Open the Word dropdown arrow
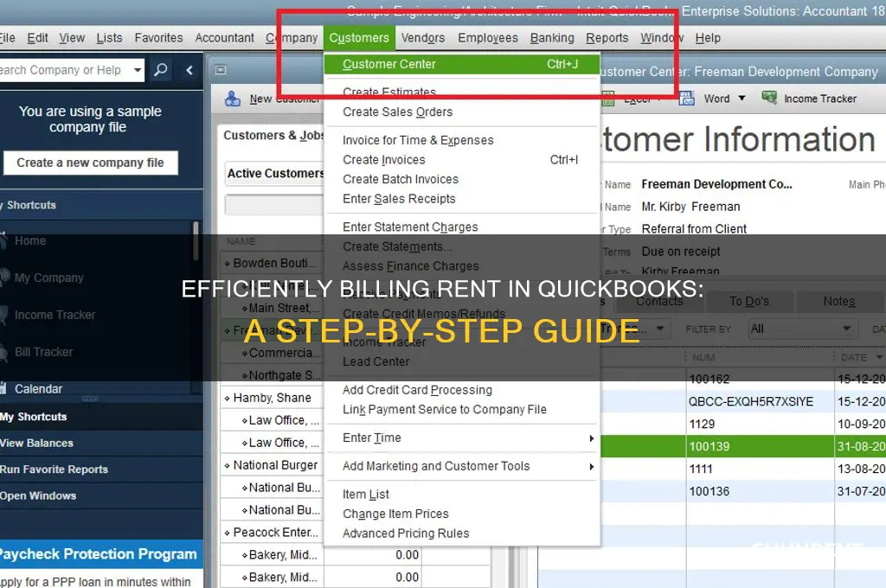The image size is (886, 588). coord(742,99)
